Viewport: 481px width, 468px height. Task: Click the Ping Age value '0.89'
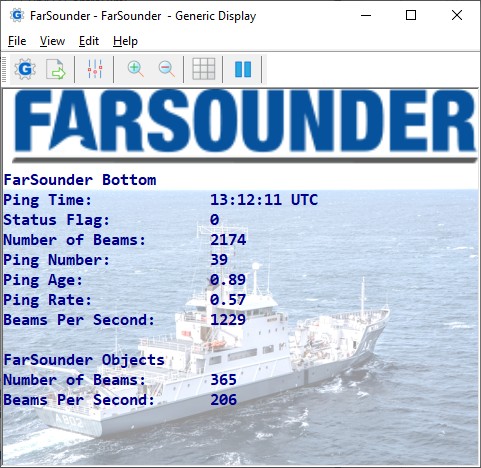[228, 280]
